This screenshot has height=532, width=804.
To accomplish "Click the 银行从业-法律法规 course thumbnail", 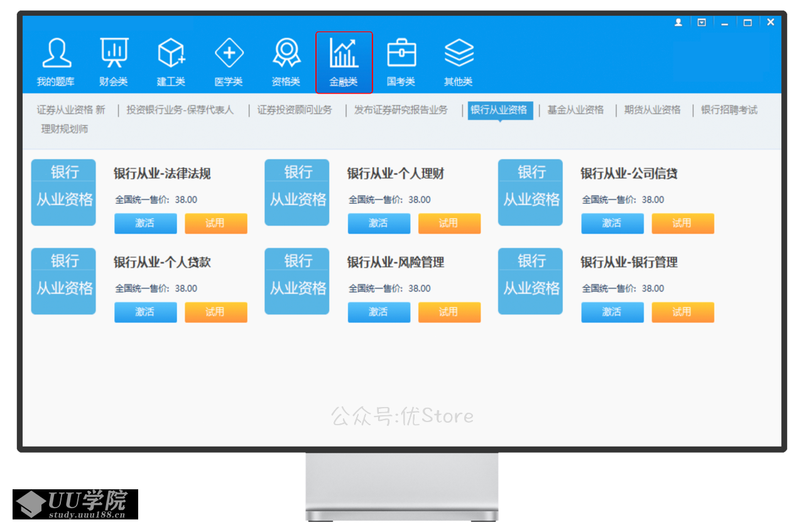I will 63,192.
